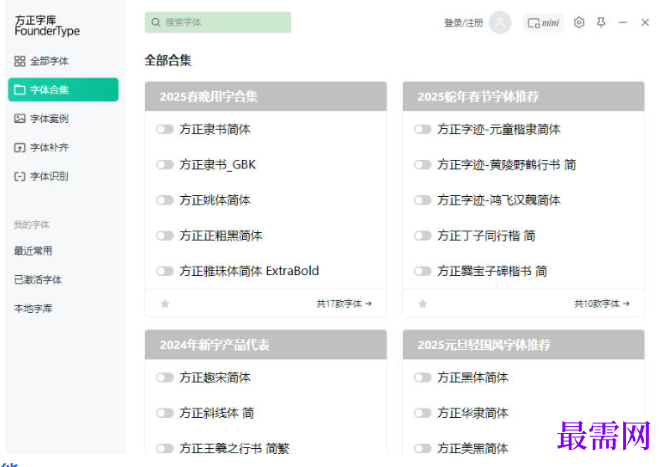
Task: Open the settings gear icon
Action: [579, 22]
